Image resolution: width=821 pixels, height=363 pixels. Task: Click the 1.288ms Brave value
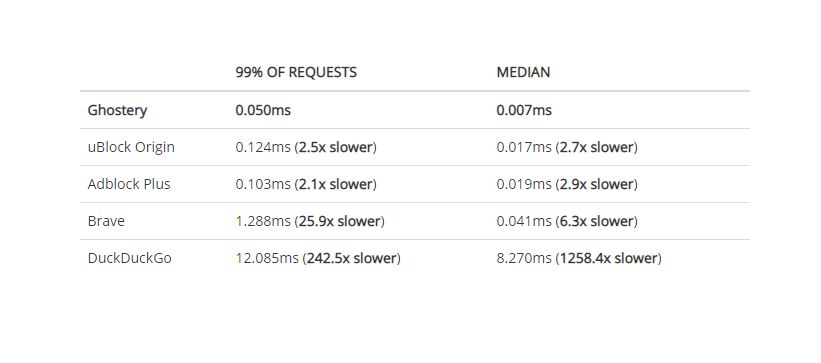(263, 221)
